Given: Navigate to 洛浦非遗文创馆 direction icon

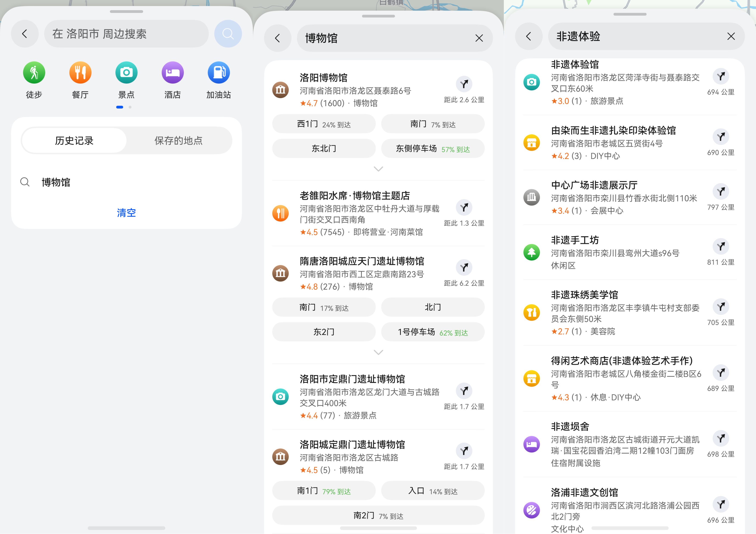Looking at the screenshot, I should pyautogui.click(x=721, y=504).
